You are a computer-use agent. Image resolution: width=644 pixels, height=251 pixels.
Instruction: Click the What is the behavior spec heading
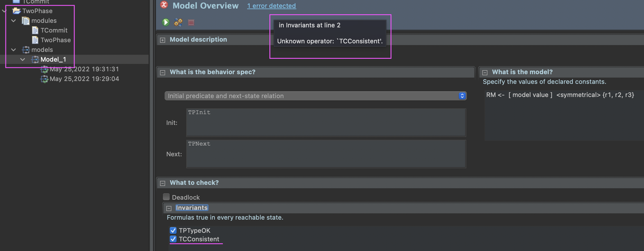[x=213, y=72]
